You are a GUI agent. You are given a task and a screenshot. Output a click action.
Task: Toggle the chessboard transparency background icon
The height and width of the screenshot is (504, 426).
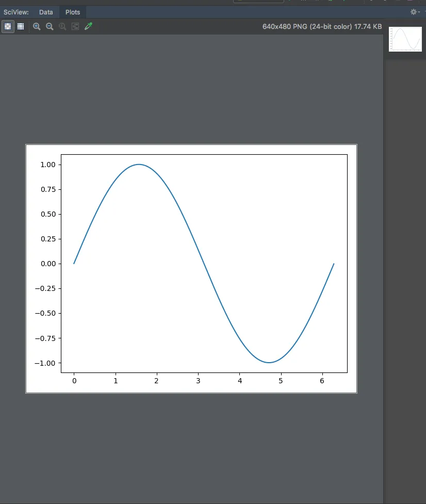pyautogui.click(x=8, y=26)
